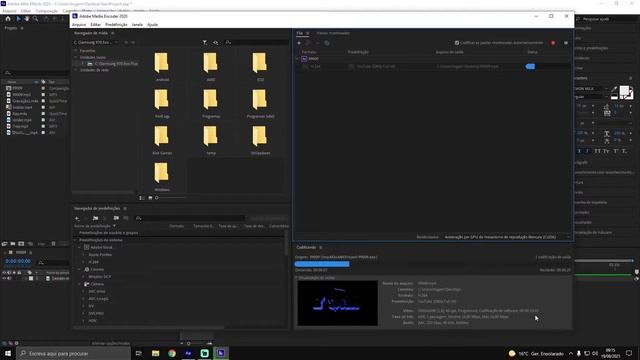Viewport: 640px width, 360px height.
Task: Click the new preset plus icon
Action: (x=77, y=218)
